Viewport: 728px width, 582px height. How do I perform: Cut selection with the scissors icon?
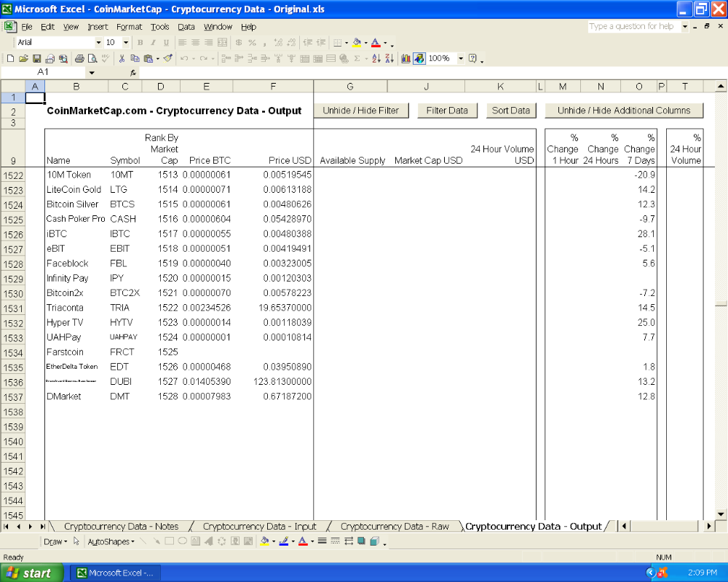click(x=122, y=58)
